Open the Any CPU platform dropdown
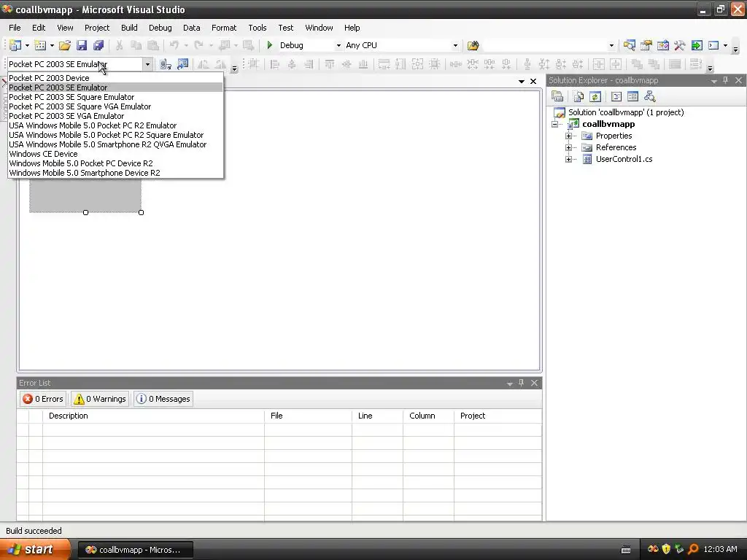747x560 pixels. [x=455, y=45]
